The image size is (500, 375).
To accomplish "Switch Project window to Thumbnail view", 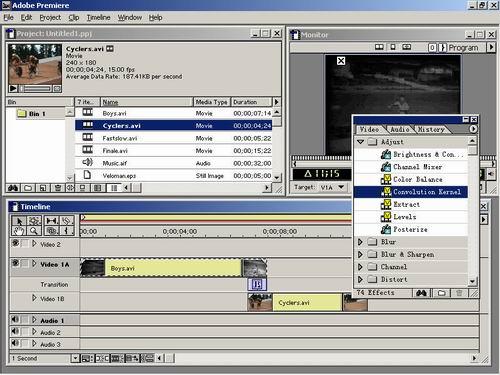I will click(x=97, y=188).
